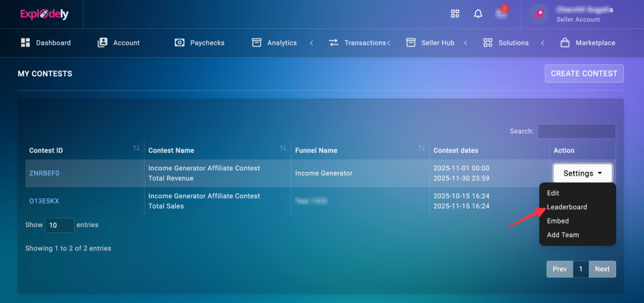Choose Add Team from Settings menu
Screen dimensions: 644x303
563,235
